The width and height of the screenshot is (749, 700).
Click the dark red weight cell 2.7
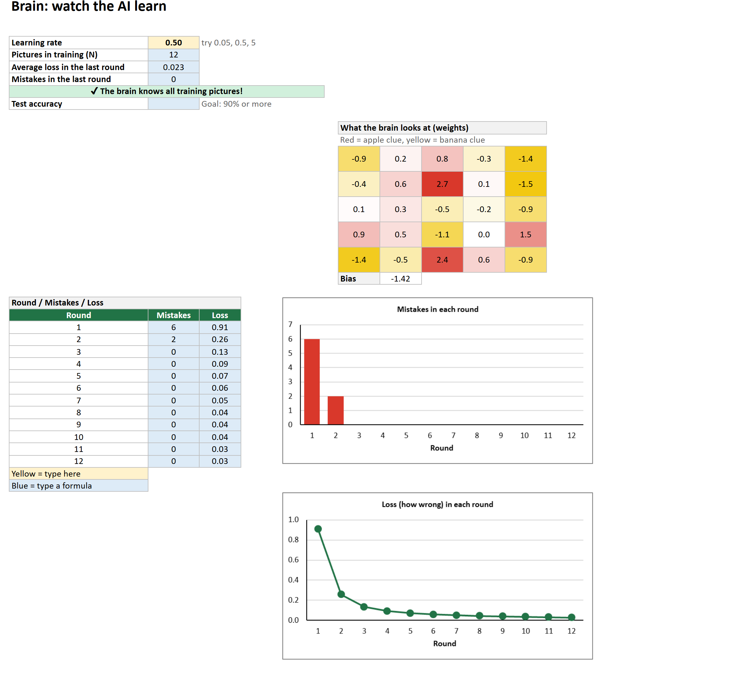[x=442, y=184]
